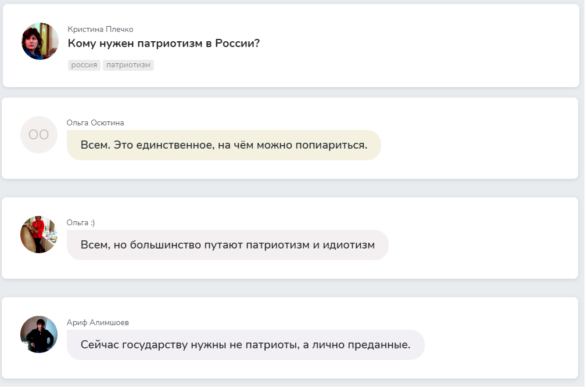Click the avatar of user Ольга :)

39,235
